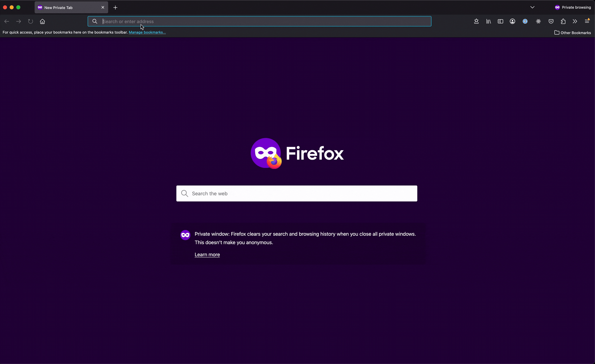This screenshot has width=595, height=364.
Task: Click the green fullscreen window button
Action: [x=18, y=7]
